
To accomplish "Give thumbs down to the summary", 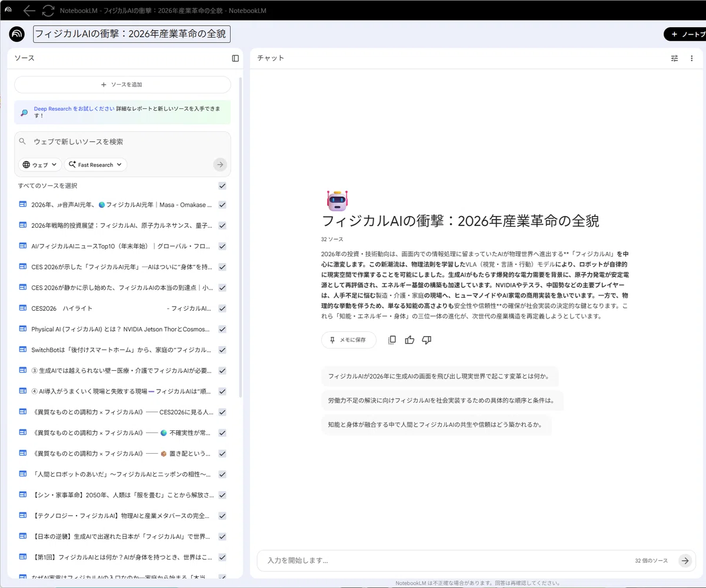I will pos(427,340).
